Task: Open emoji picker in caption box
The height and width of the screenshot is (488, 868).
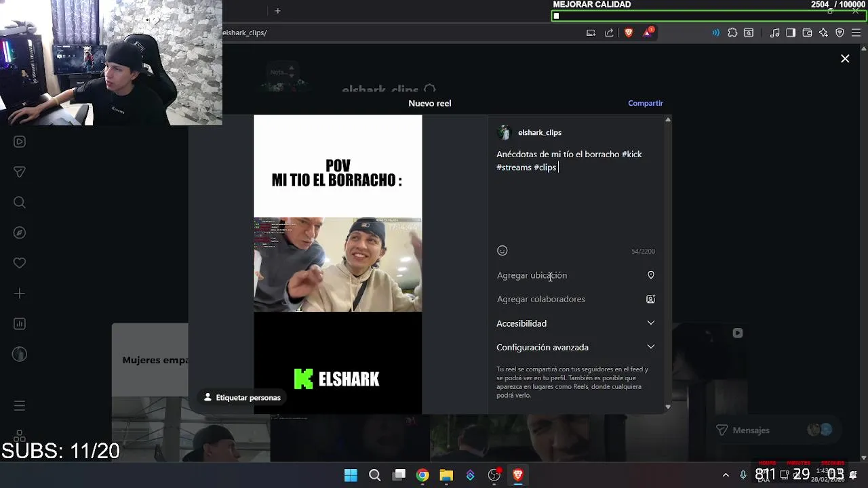Action: [502, 251]
